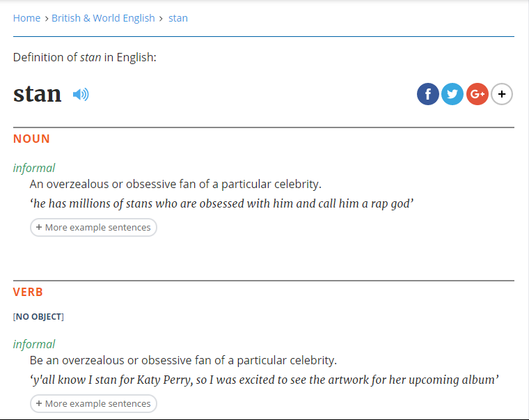The height and width of the screenshot is (420, 529).
Task: Click the verb definition beginning "Be an overzealous"
Action: [183, 361]
